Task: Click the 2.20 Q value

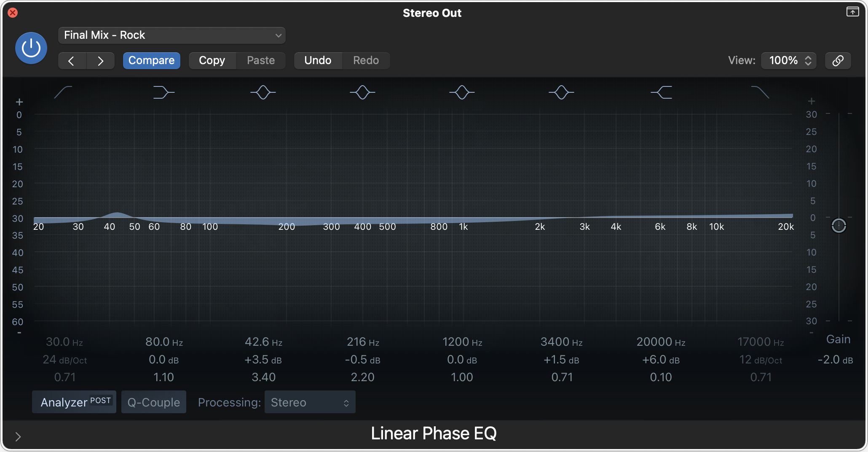Action: [362, 377]
